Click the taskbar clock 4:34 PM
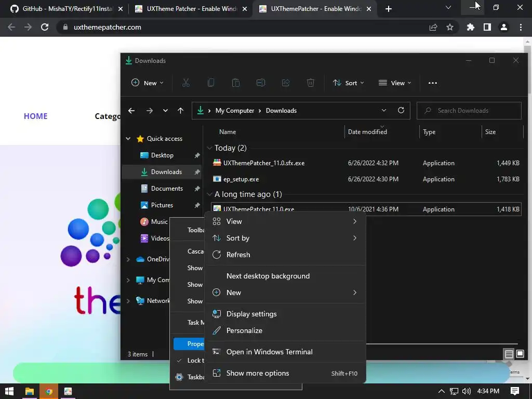This screenshot has width=532, height=399. pos(488,391)
